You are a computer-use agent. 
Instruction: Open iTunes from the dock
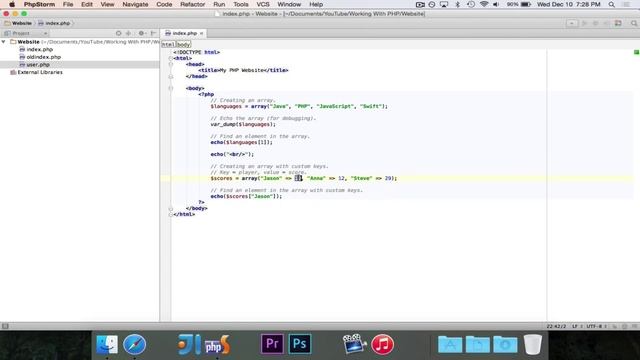point(382,344)
